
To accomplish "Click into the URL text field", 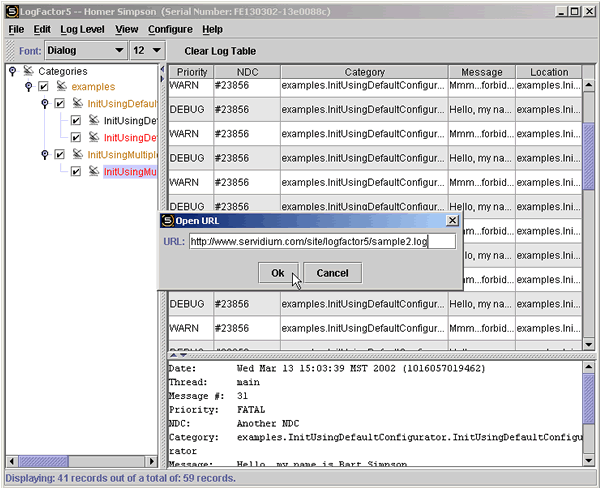I will point(322,242).
